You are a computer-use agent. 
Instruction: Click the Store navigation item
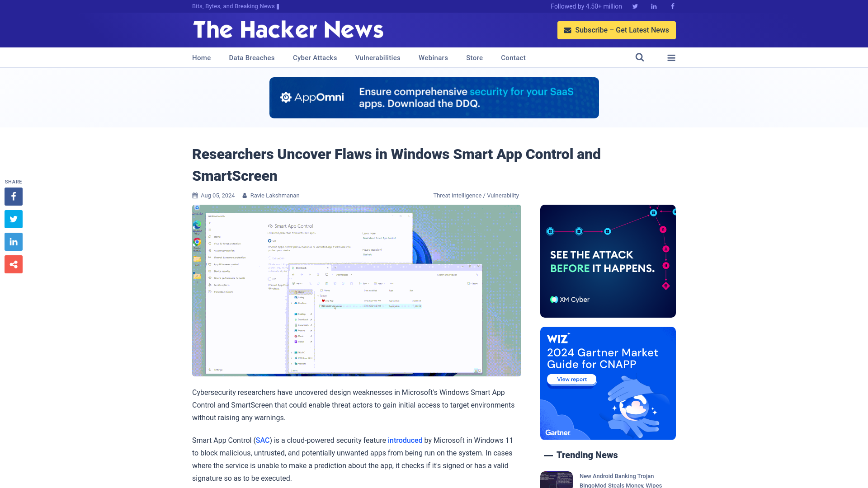click(x=474, y=57)
